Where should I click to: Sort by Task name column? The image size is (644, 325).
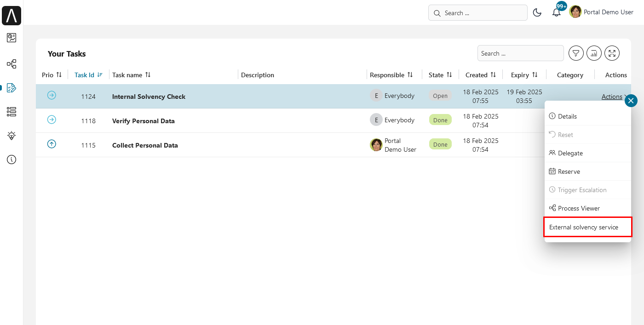148,74
